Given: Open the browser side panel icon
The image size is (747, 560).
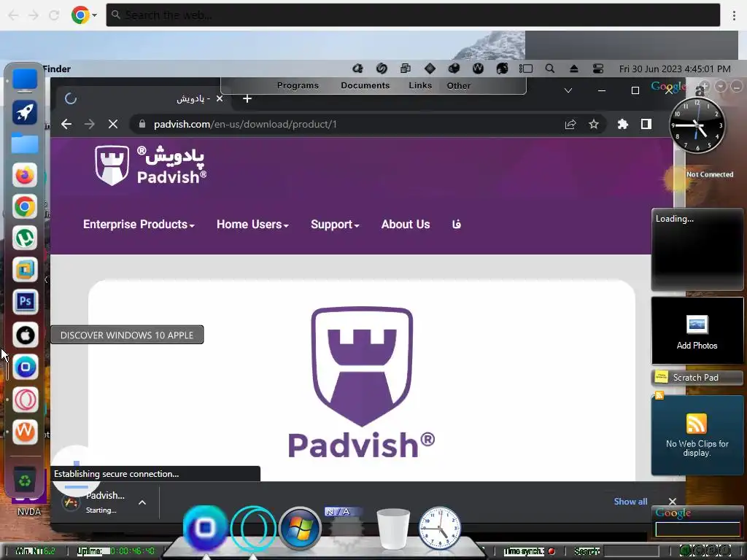Looking at the screenshot, I should click(646, 124).
